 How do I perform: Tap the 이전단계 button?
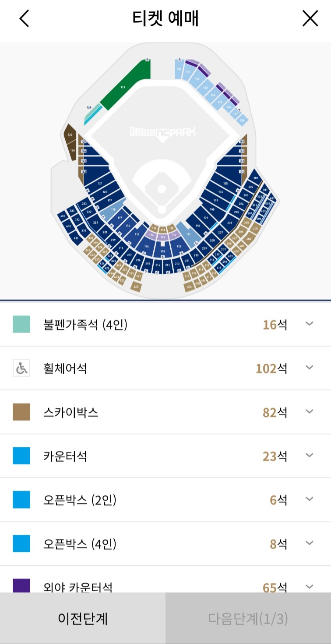coord(83,618)
